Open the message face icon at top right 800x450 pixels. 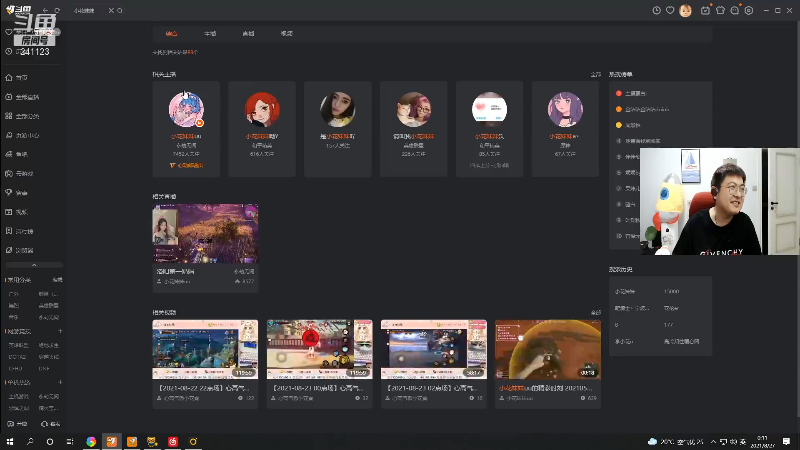[735, 10]
